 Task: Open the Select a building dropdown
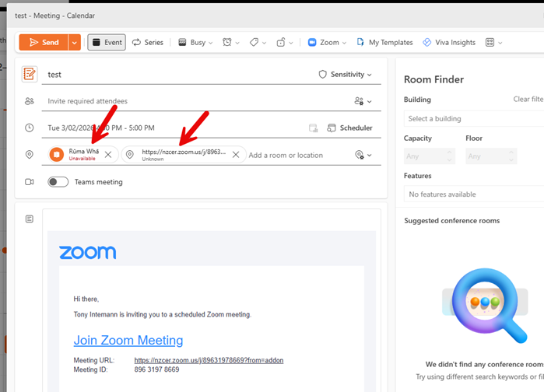(x=474, y=118)
